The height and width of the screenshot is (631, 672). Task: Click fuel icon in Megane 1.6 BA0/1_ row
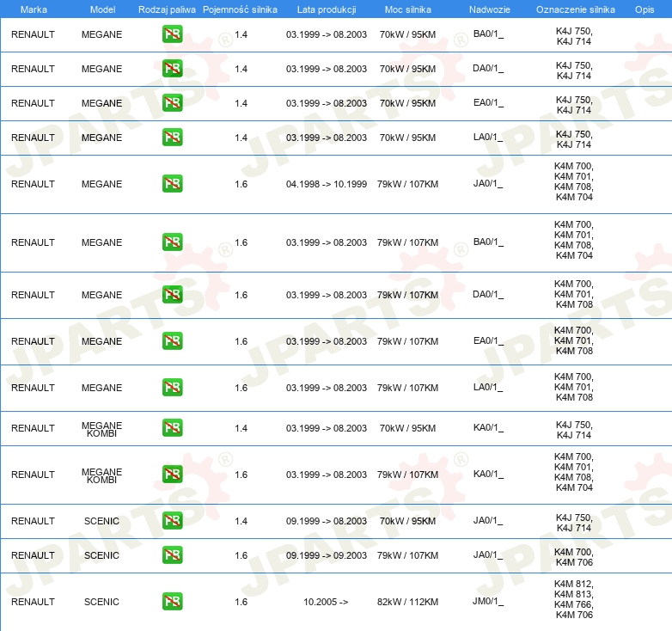point(172,242)
